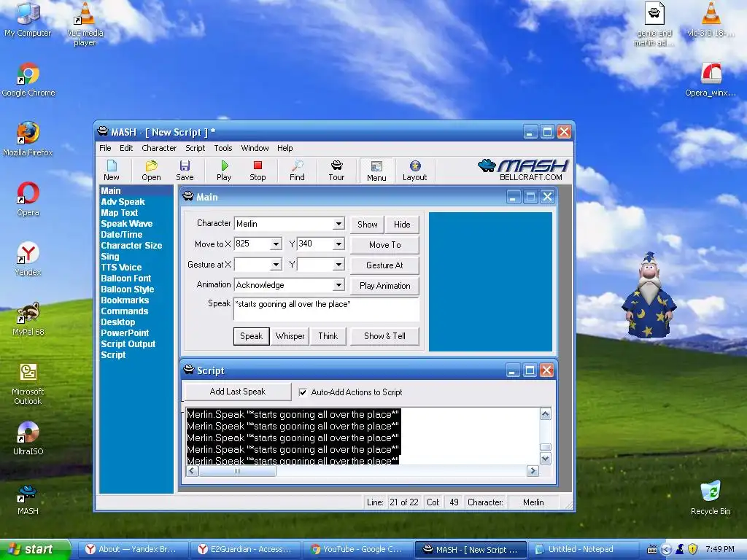Open the Layout toolbar option
The height and width of the screenshot is (560, 747).
click(414, 171)
